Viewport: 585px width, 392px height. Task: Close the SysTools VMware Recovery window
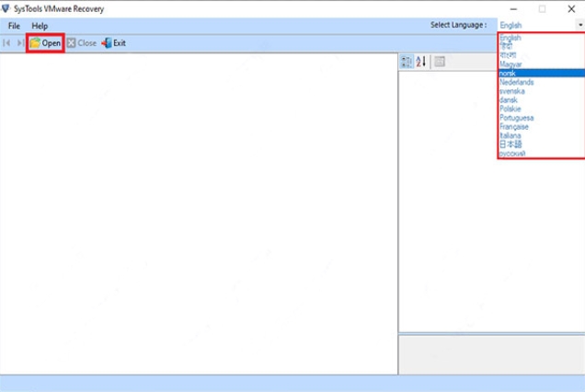571,9
